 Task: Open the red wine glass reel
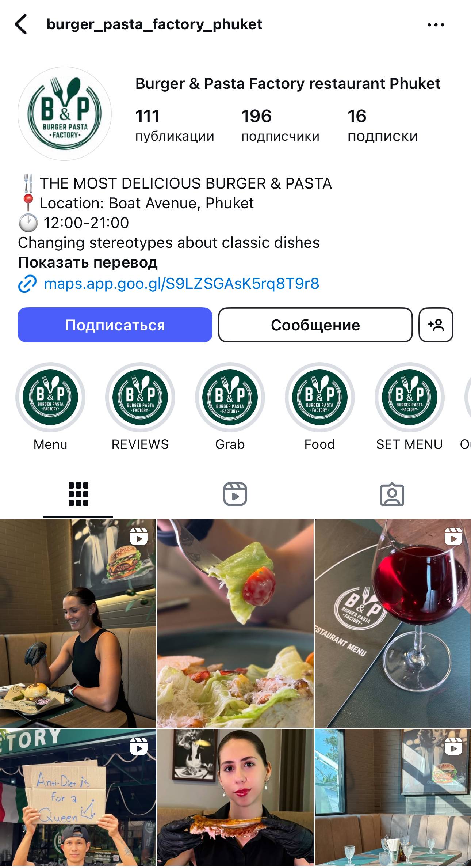pyautogui.click(x=393, y=623)
